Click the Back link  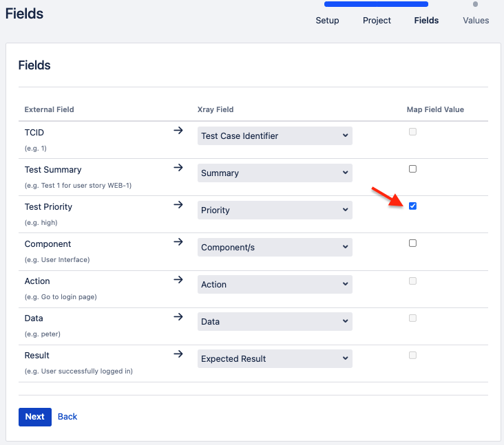pos(67,416)
